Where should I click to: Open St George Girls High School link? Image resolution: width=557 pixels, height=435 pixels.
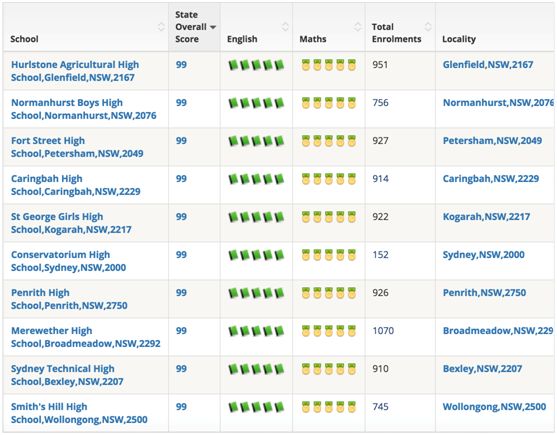tap(71, 223)
